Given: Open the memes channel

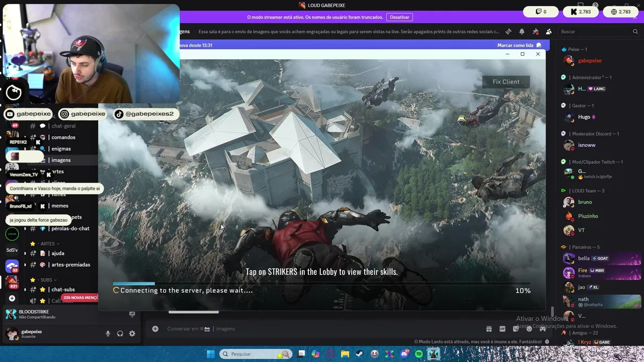Looking at the screenshot, I should point(59,206).
